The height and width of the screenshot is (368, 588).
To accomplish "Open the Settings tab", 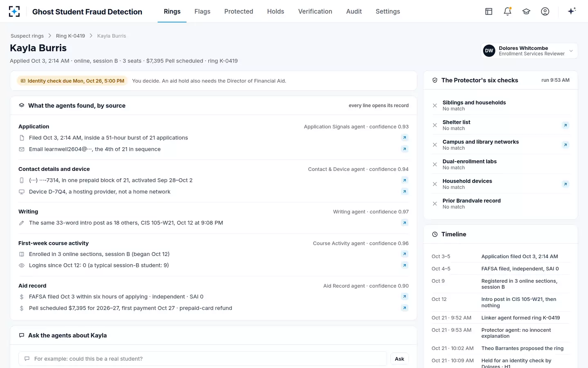I will pos(388,11).
